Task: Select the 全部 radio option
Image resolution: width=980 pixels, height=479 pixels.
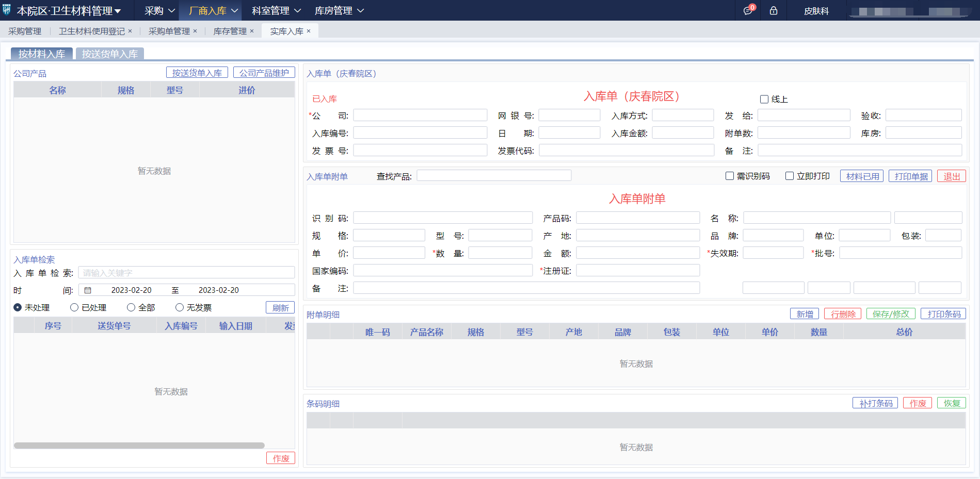Action: (x=131, y=307)
